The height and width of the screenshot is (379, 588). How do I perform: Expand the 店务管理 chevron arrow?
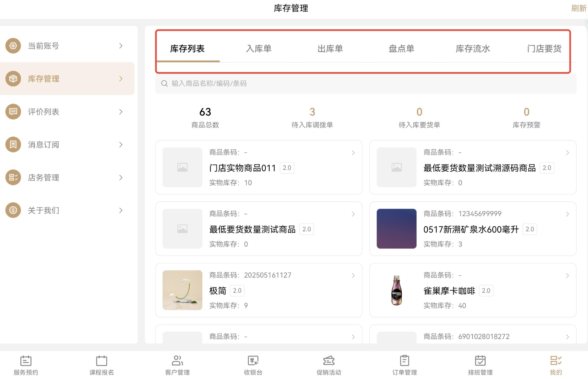click(121, 178)
